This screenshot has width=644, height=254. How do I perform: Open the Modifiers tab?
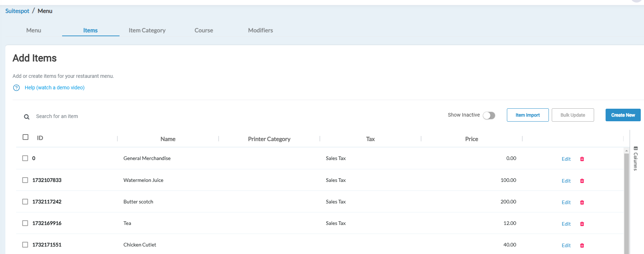coord(260,30)
